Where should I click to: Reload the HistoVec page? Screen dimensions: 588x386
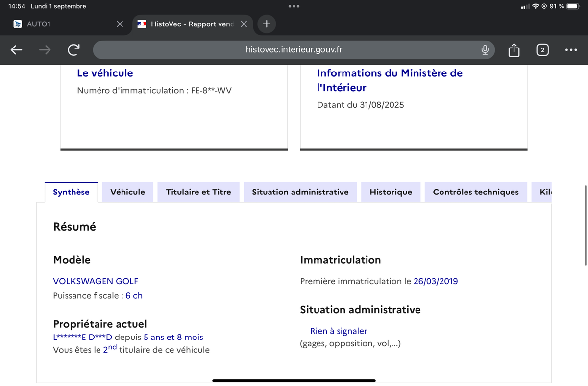73,49
